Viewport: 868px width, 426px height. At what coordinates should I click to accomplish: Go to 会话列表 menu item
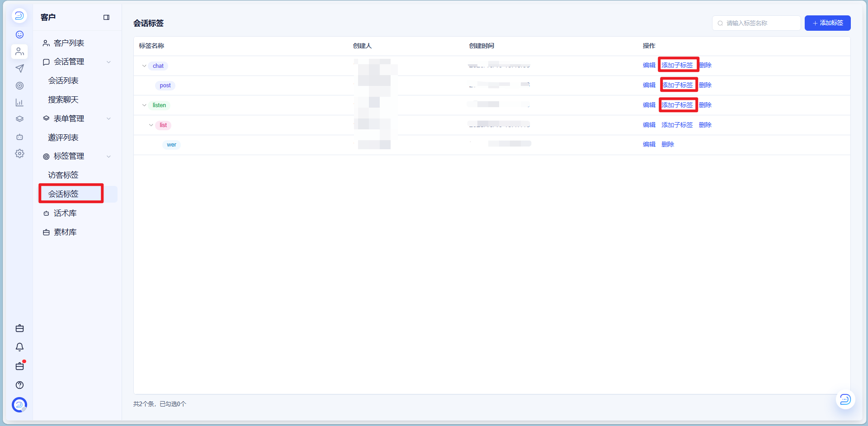[63, 80]
